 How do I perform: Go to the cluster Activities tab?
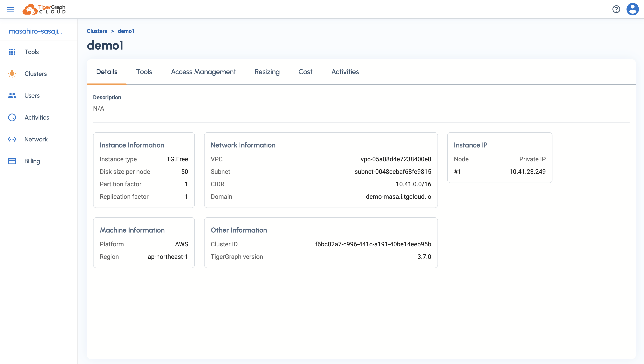(345, 72)
